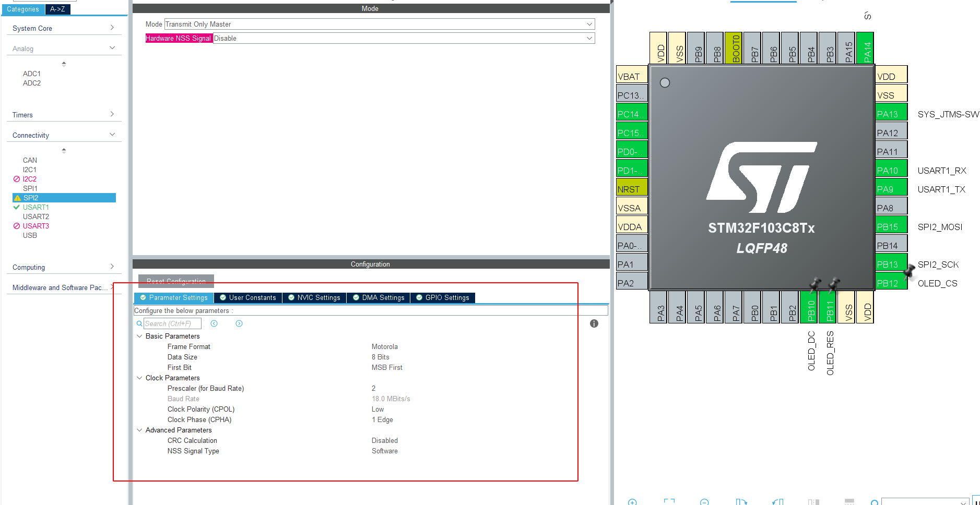Collapse the Basic Parameters group
The width and height of the screenshot is (980, 505).
coord(139,336)
